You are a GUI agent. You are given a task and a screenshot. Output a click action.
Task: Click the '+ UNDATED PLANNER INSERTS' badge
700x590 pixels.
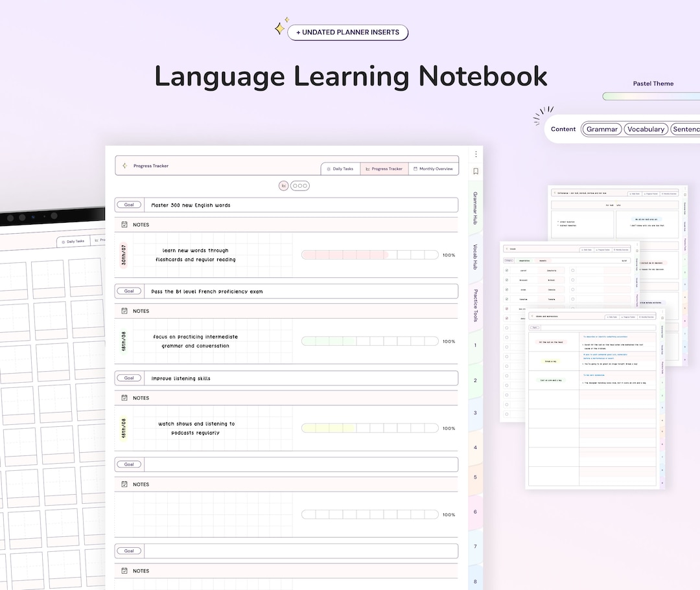coord(348,32)
